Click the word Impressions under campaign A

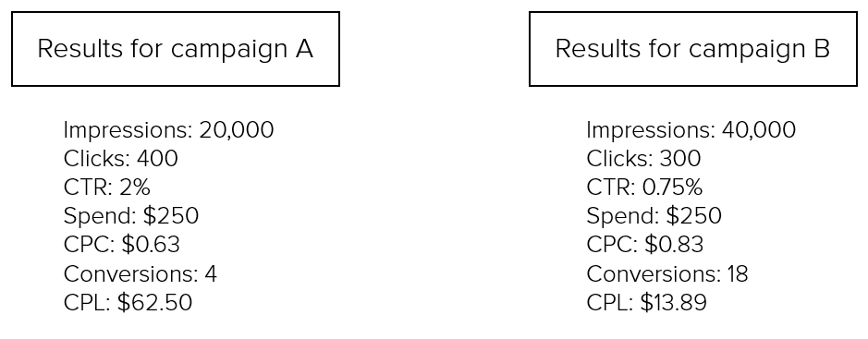point(128,130)
